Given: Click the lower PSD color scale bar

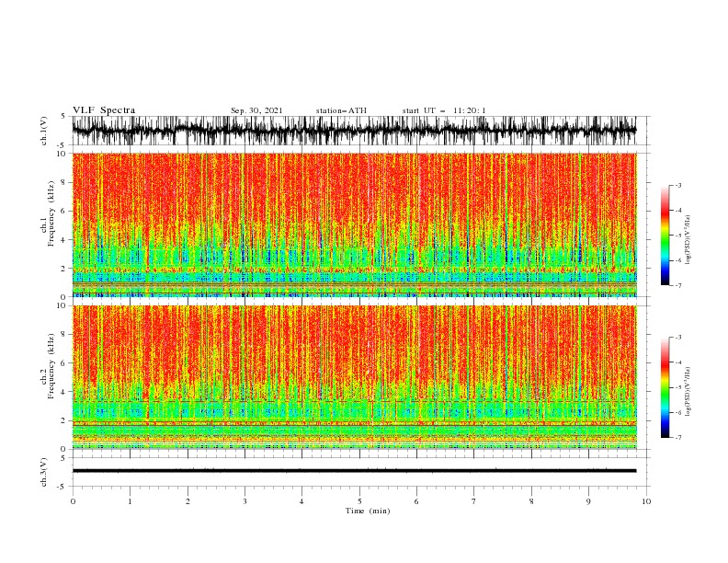Looking at the screenshot, I should 665,387.
